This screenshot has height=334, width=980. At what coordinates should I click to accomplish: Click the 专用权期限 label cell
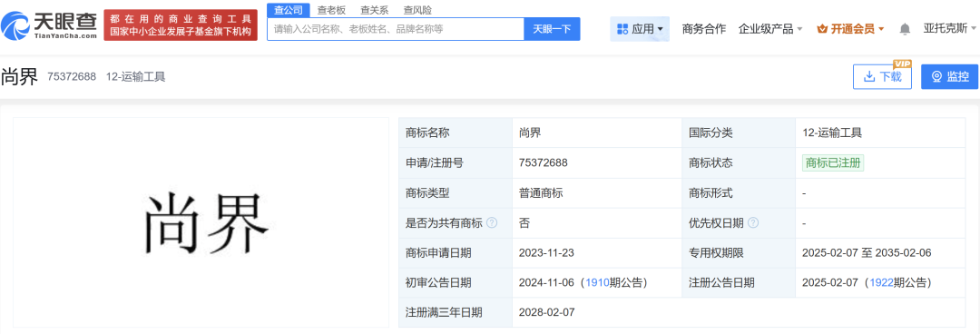739,252
